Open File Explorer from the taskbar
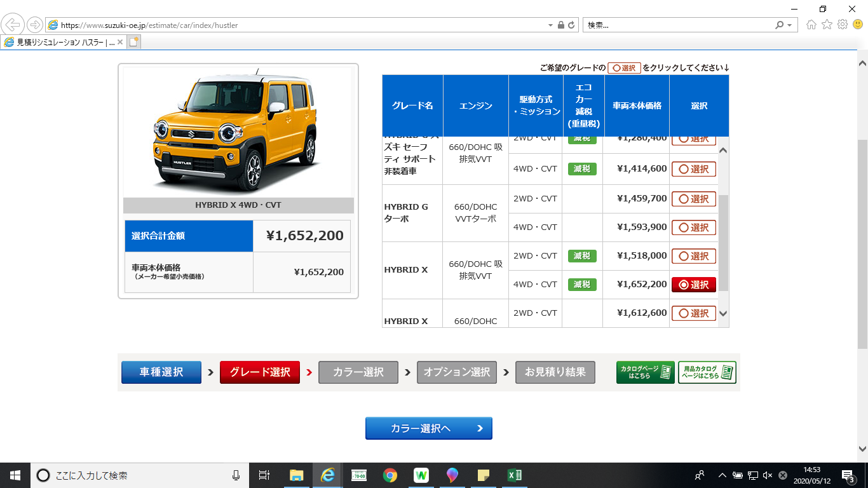868x488 pixels. tap(296, 475)
